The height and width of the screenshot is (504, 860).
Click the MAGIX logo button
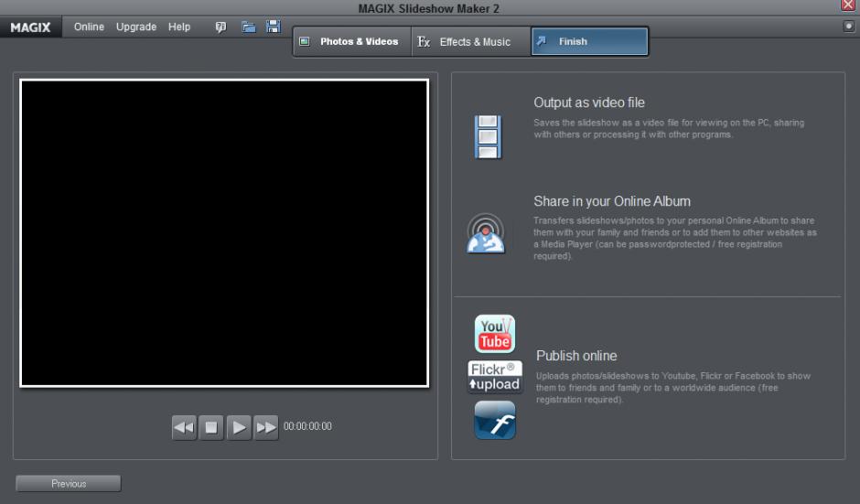(30, 27)
